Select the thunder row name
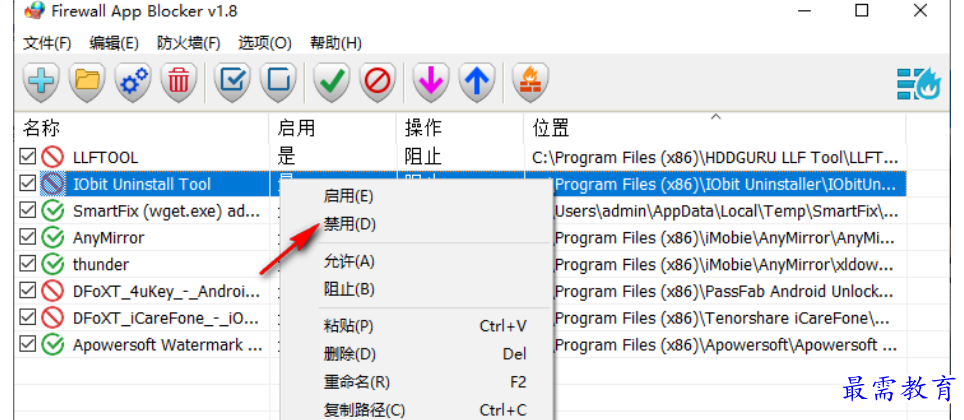This screenshot has height=420, width=964. pos(101,264)
